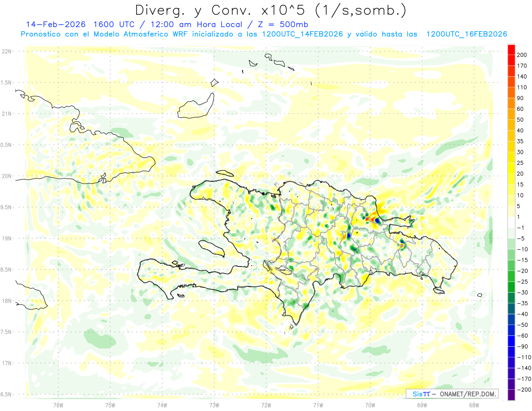This screenshot has width=532, height=411.
Task: Click the "70W" longitude label
Action: (370, 405)
